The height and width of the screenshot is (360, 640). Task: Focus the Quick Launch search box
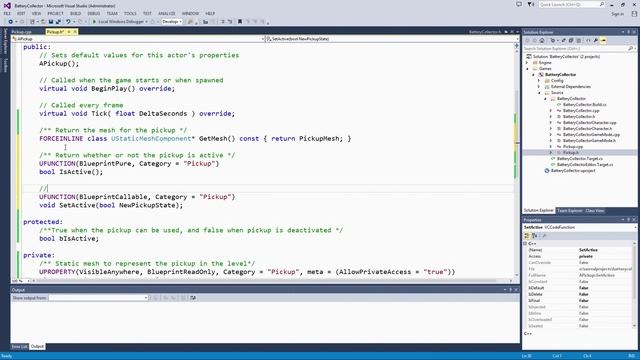coord(571,4)
